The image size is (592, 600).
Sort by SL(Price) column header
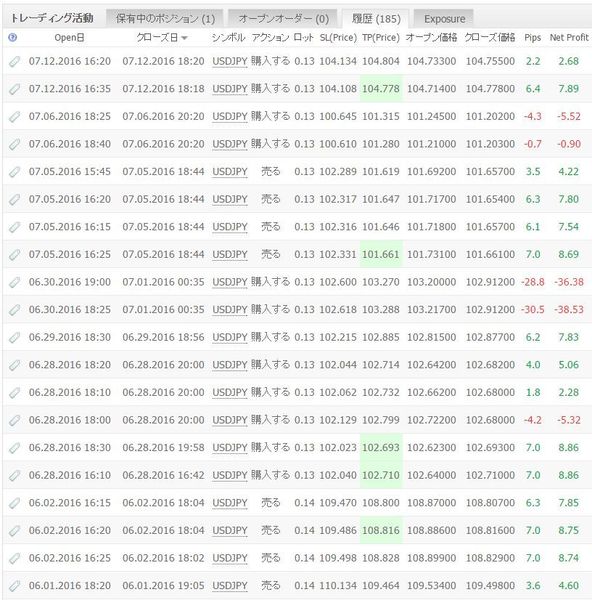[x=338, y=38]
